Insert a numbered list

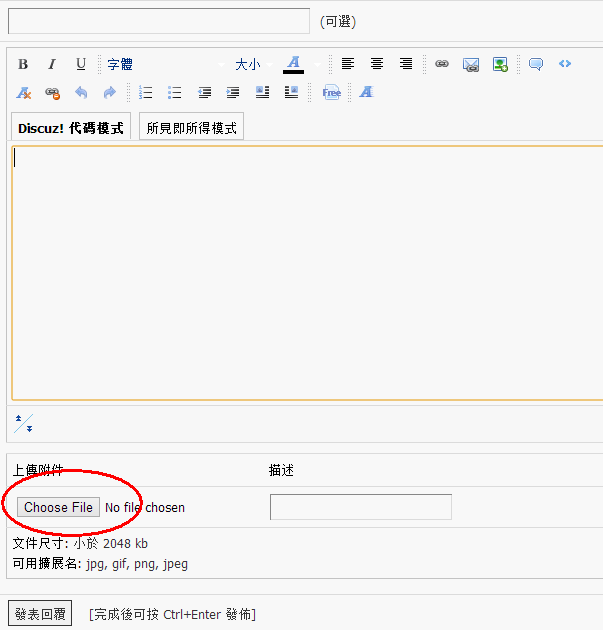tap(145, 92)
